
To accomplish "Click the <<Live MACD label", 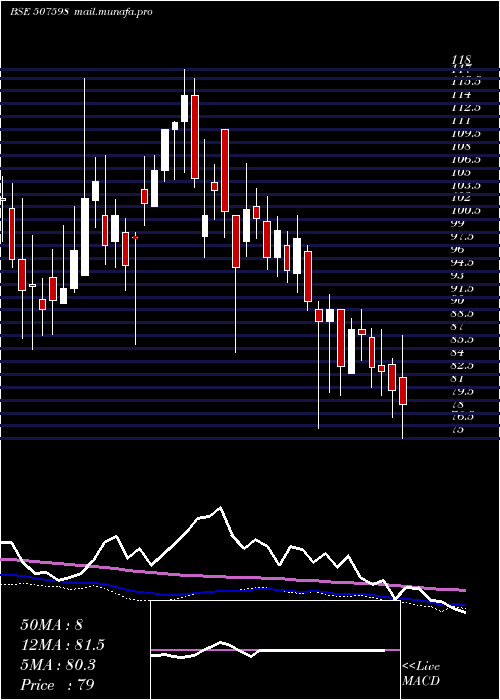I will (421, 674).
